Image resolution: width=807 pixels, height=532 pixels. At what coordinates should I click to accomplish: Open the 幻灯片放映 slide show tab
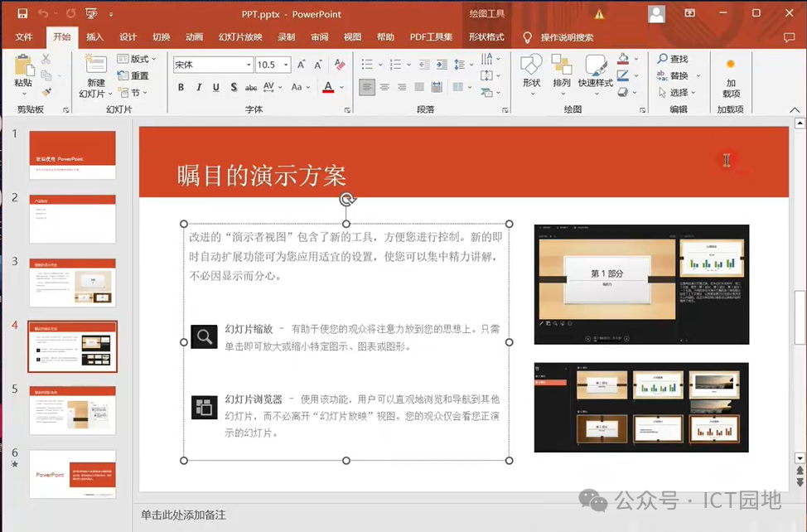tap(240, 37)
